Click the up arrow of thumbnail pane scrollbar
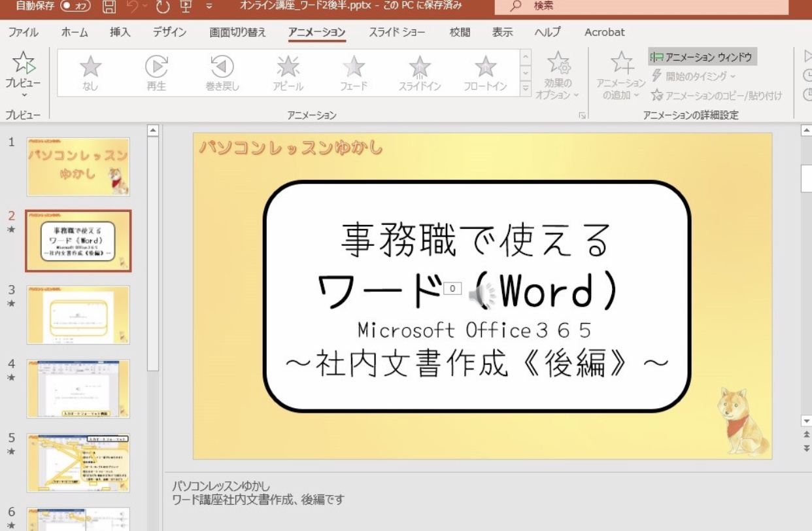The height and width of the screenshot is (531, 812). pyautogui.click(x=153, y=130)
